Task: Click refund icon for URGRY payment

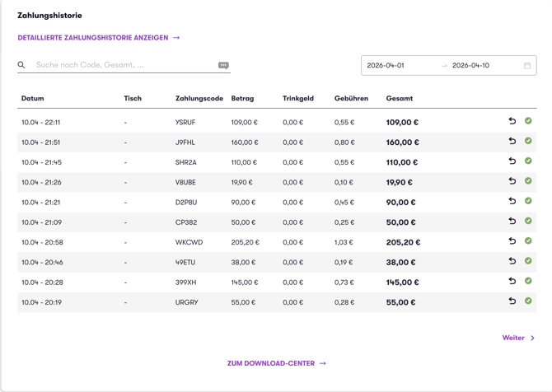Action: (x=512, y=301)
